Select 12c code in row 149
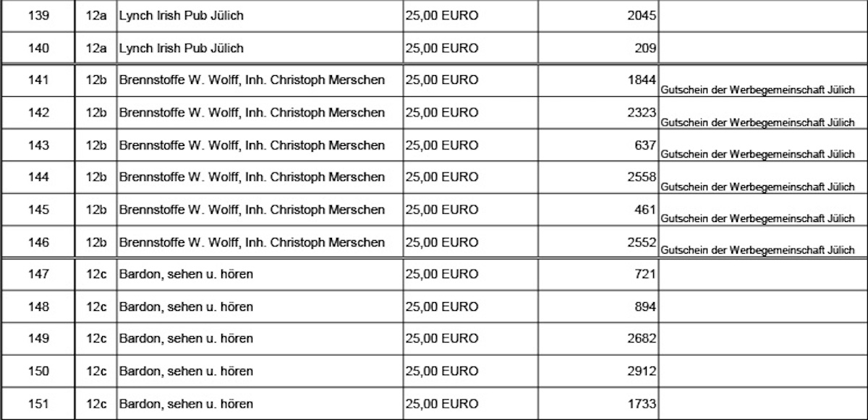The width and height of the screenshot is (868, 420). click(x=96, y=339)
